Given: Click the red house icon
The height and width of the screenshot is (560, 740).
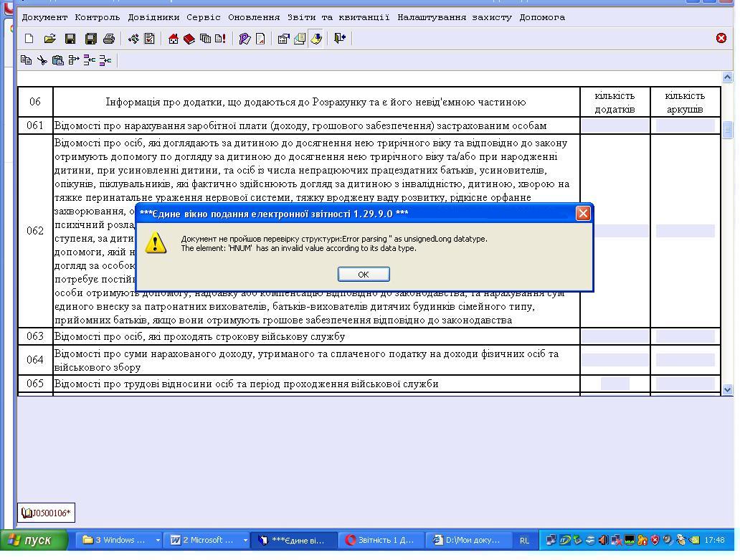Looking at the screenshot, I should point(174,39).
